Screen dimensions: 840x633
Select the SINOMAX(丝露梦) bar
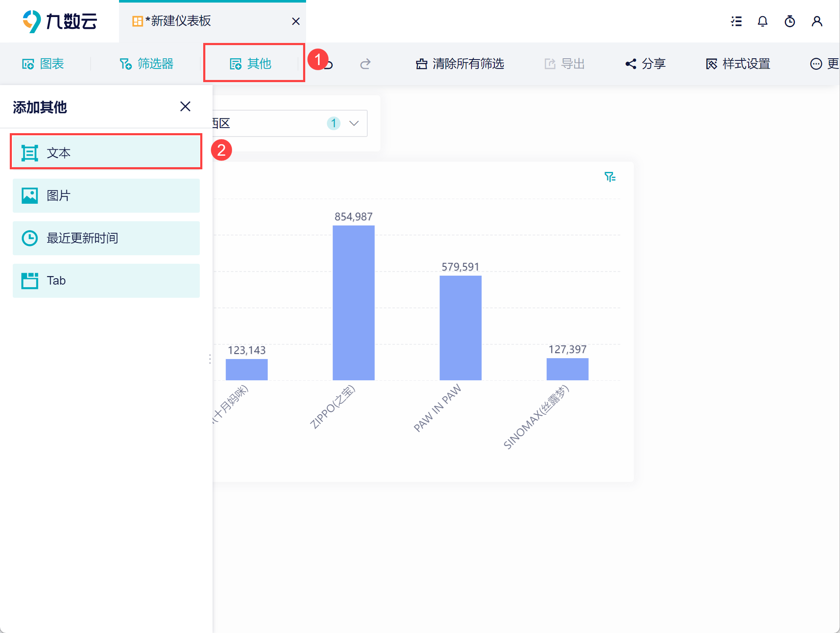click(568, 369)
